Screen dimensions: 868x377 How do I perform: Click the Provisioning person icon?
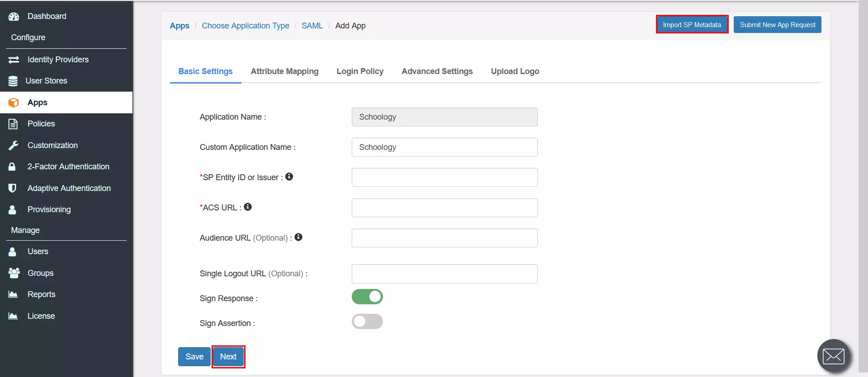12,209
